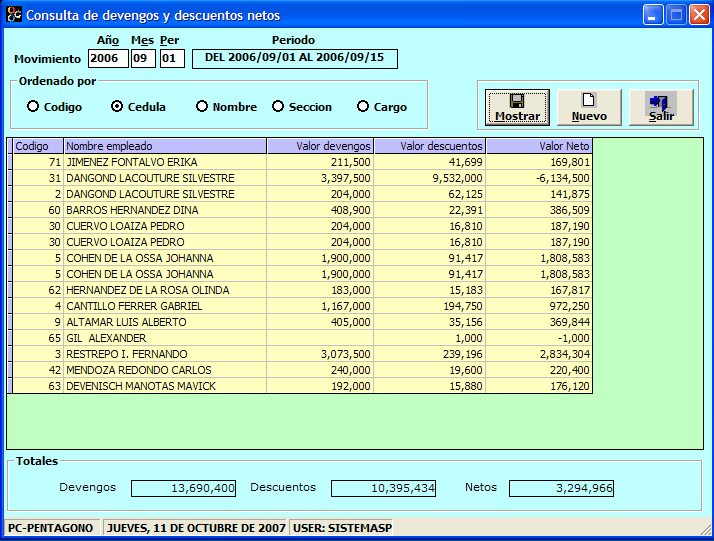Select row RESTREPO I. FERNANDO
714x541 pixels.
(302, 354)
